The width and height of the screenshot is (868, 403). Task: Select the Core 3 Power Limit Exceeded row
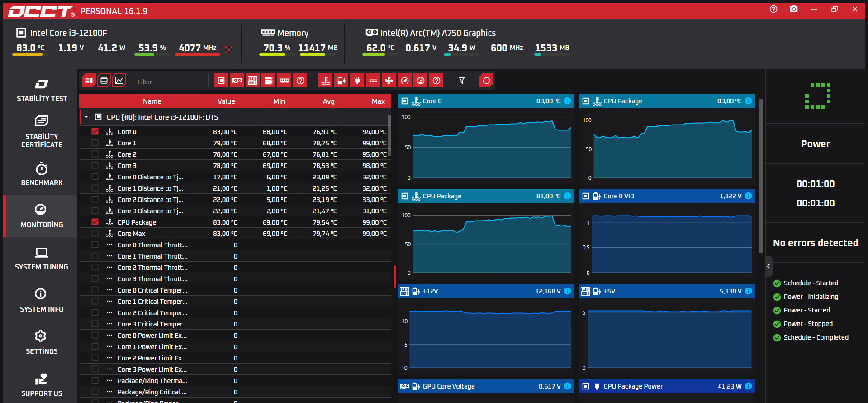tap(235, 369)
